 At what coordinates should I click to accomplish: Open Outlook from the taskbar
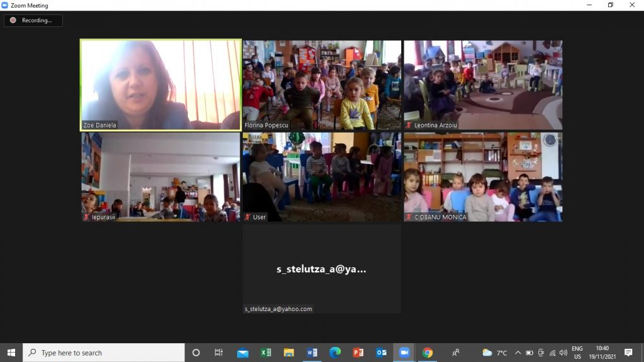click(x=381, y=353)
